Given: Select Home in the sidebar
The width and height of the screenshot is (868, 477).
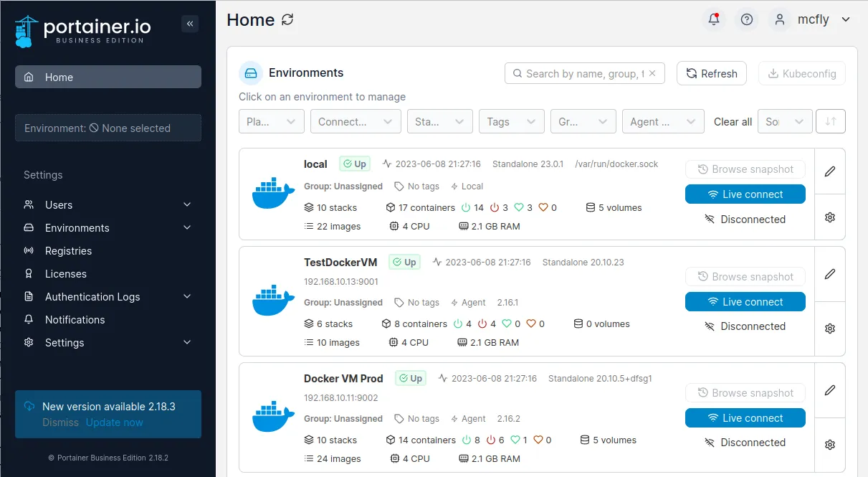Looking at the screenshot, I should 108,77.
